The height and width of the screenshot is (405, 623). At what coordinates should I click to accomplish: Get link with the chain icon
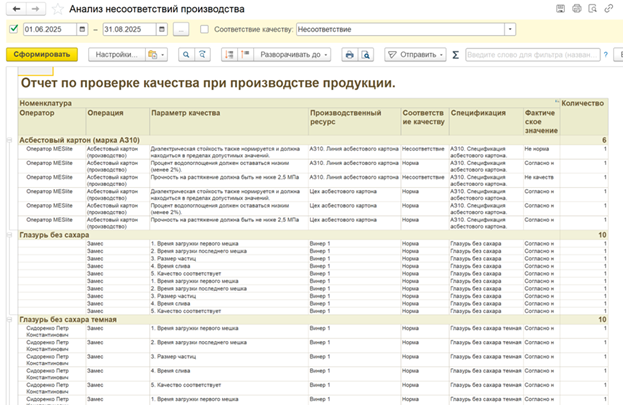pyautogui.click(x=608, y=9)
